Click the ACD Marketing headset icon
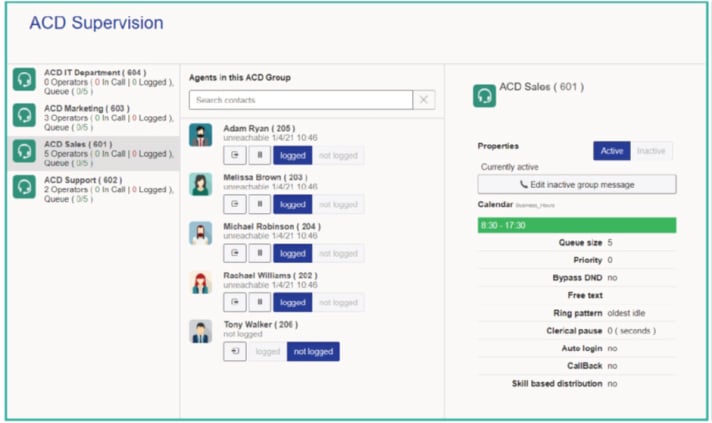 click(x=24, y=116)
